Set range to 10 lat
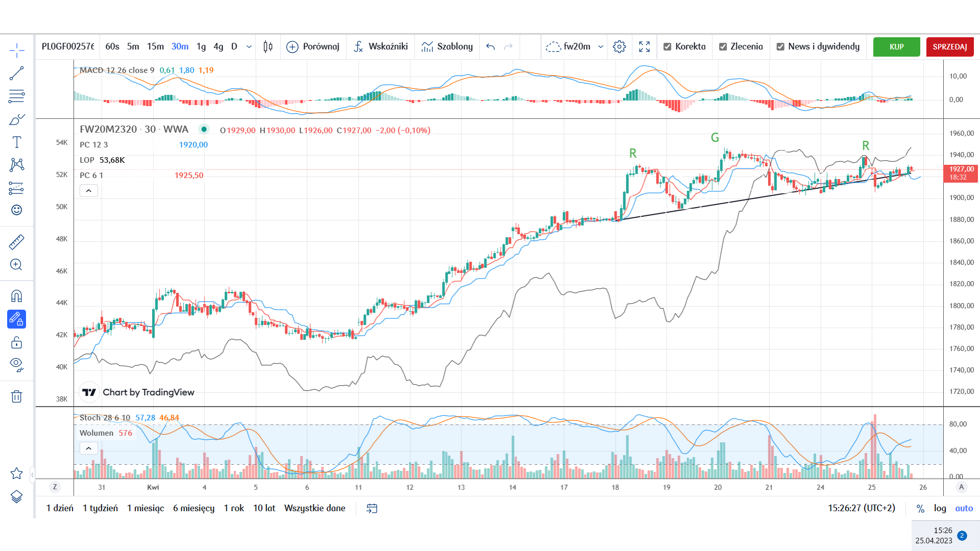 click(264, 508)
